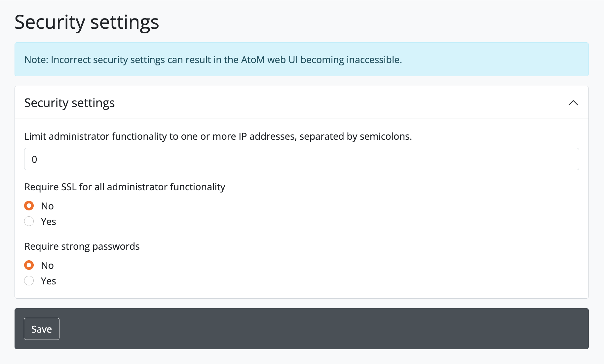Screen dimensions: 604x364
Task: Click the "Yes" label text under Require SSL
Action: (x=48, y=222)
